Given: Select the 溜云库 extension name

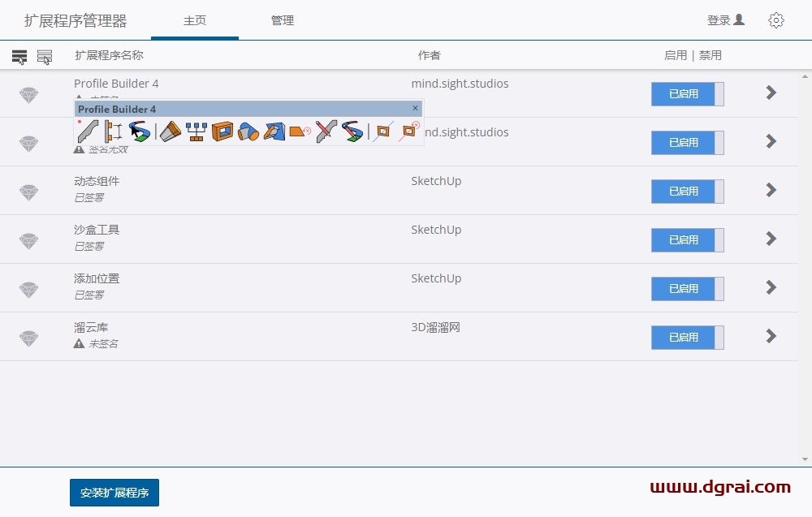Looking at the screenshot, I should point(91,328).
